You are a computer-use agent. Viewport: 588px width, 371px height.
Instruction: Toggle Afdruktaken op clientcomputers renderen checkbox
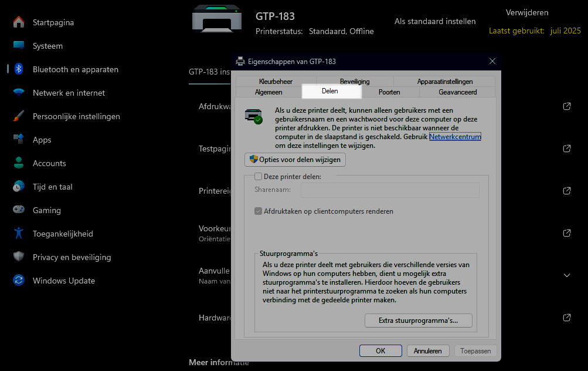(x=258, y=211)
